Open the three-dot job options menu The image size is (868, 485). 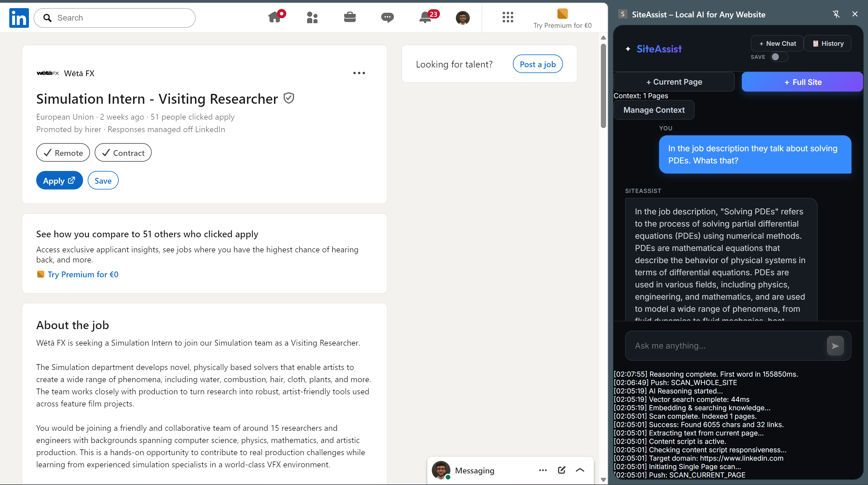pyautogui.click(x=359, y=73)
